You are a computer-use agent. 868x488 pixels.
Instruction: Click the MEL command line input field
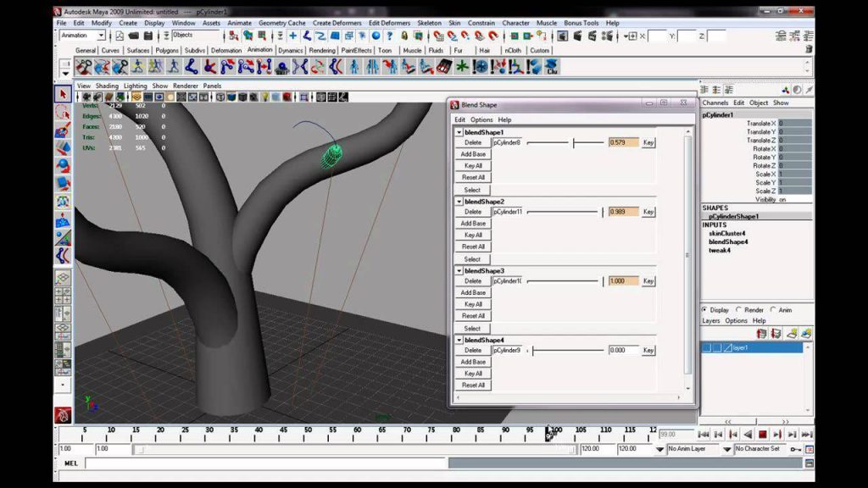pos(265,463)
